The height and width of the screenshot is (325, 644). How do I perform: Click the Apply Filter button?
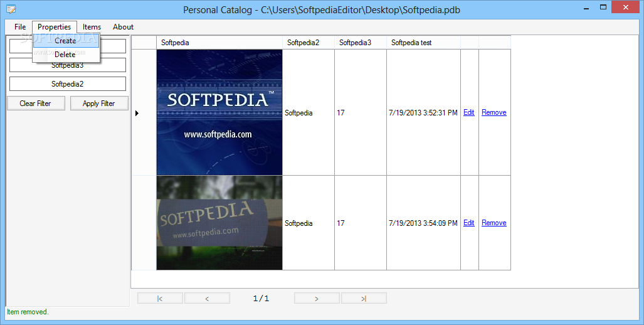click(x=99, y=103)
